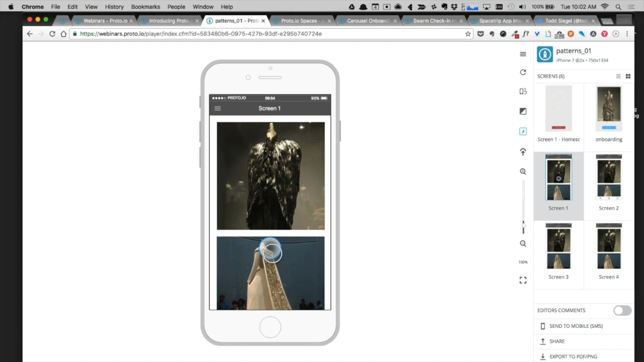Open the Bookmarks menu in menu bar
This screenshot has width=644, height=362.
point(145,7)
